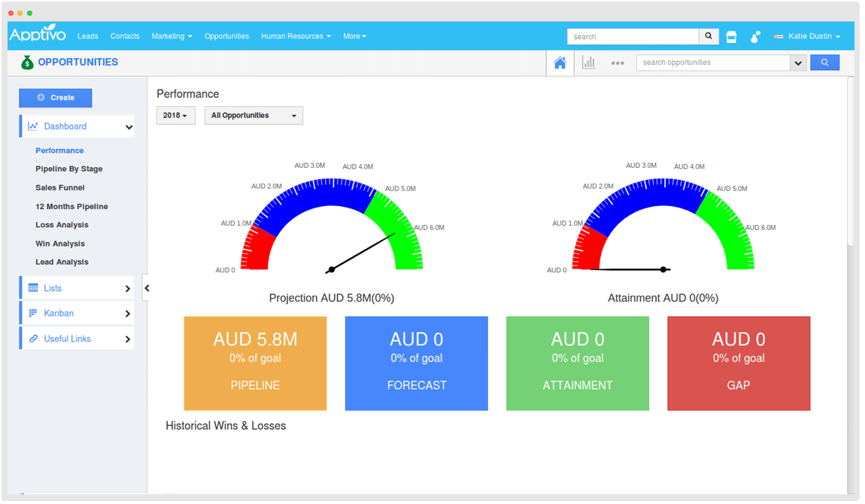Open the year 2018 dropdown
The width and height of the screenshot is (865, 504).
[175, 115]
